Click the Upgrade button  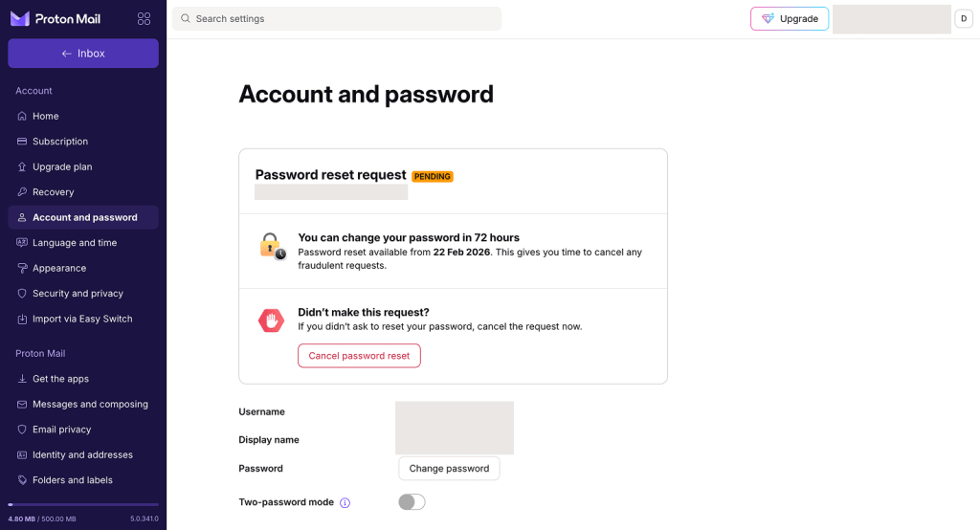coord(790,19)
